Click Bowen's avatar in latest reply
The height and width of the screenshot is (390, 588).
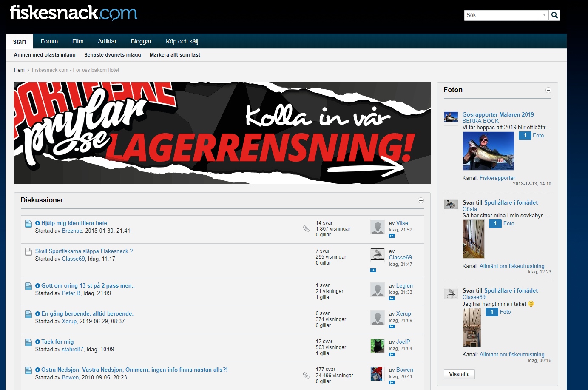[377, 374]
